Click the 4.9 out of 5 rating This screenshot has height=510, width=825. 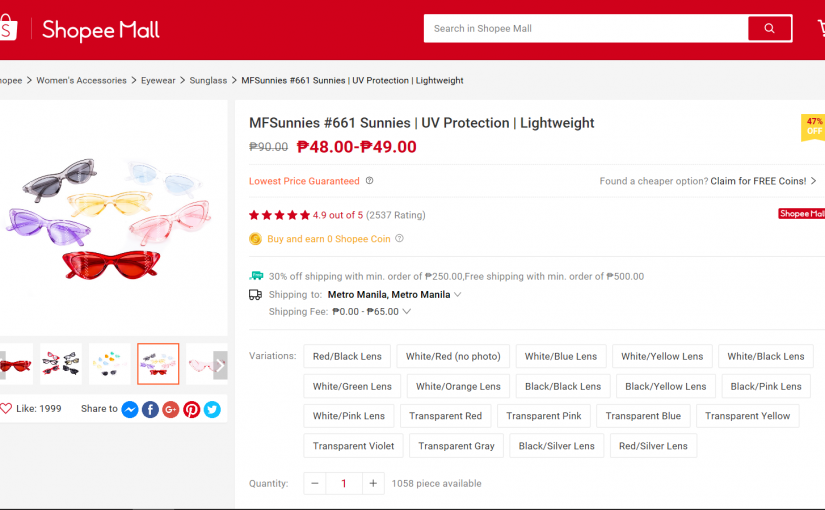click(x=338, y=215)
